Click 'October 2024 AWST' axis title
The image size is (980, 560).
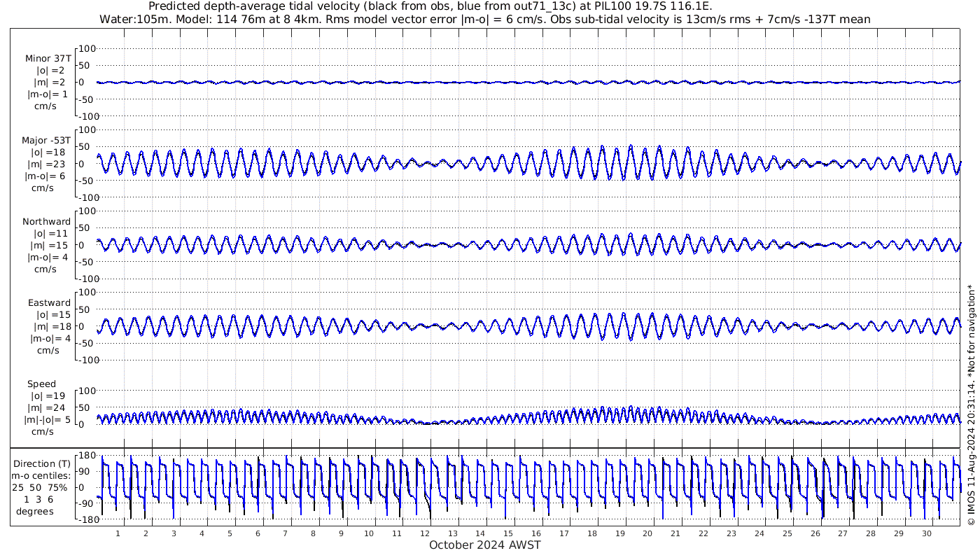485,545
